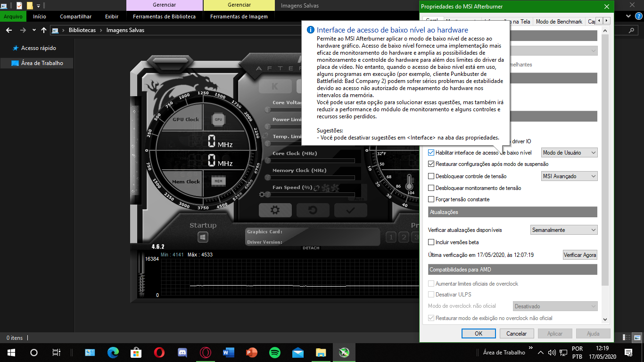Open PowerPoint from the taskbar
The width and height of the screenshot is (644, 362).
coord(252,352)
